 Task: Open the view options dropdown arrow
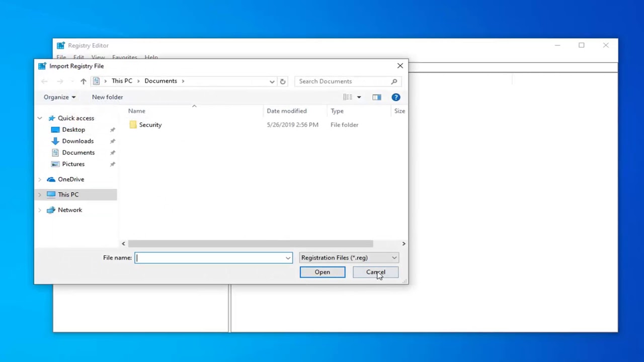point(359,97)
